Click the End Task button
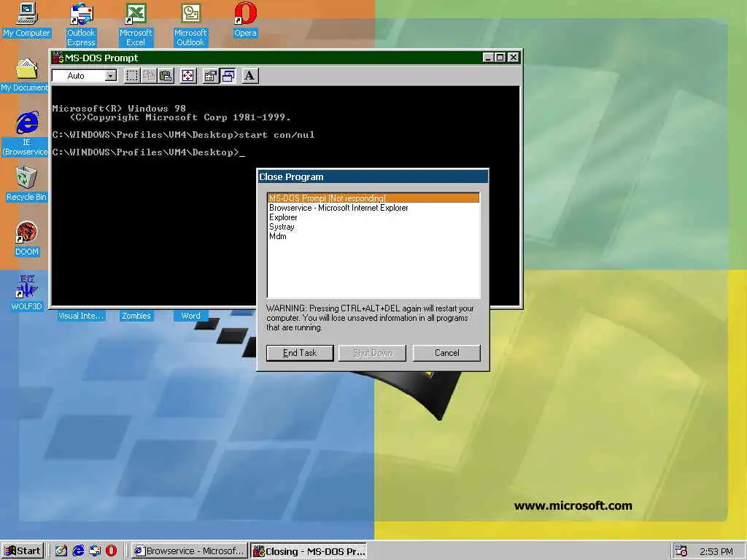Screen dimensions: 747x560 click(x=300, y=353)
